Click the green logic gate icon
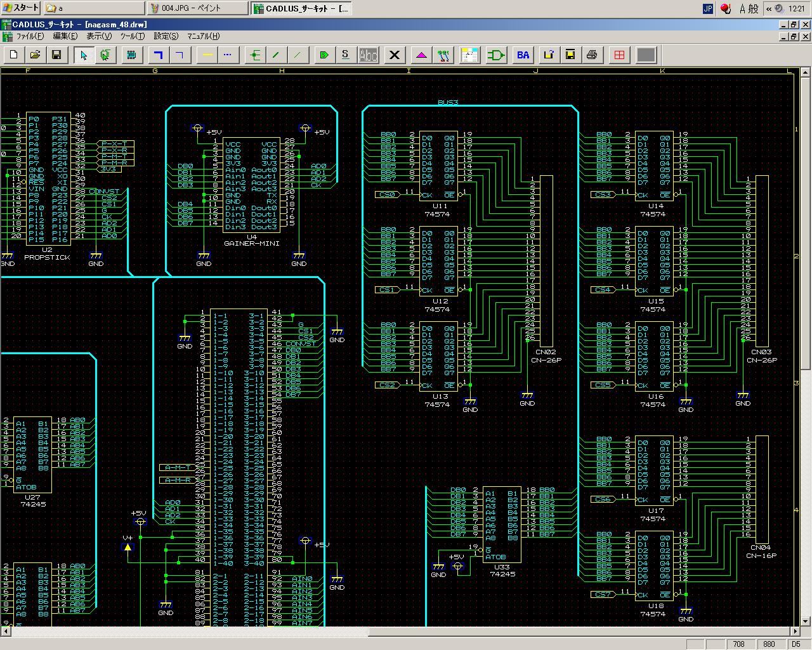The height and width of the screenshot is (650, 812). point(496,55)
